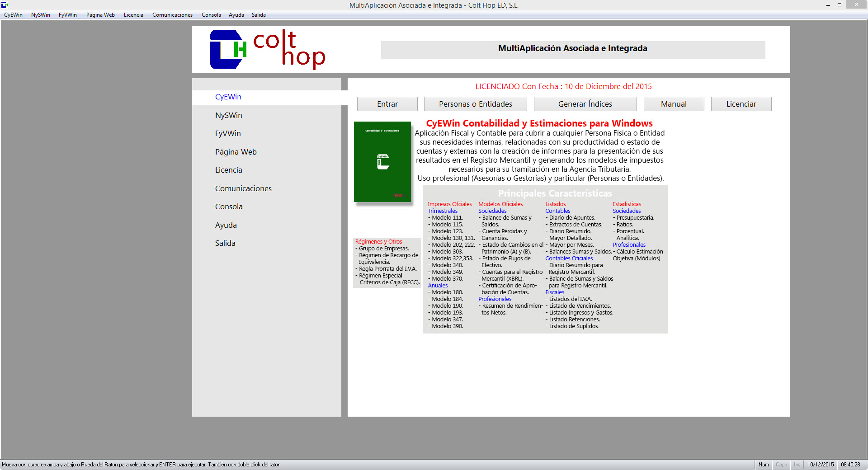Open the CyEWin menu in the menu bar
The height and width of the screenshot is (470, 868).
tap(13, 15)
